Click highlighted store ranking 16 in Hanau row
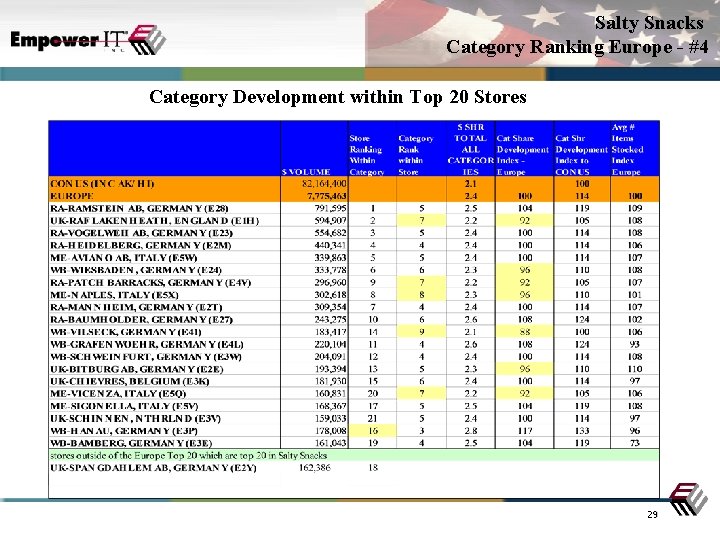This screenshot has height=540, width=720. point(373,431)
